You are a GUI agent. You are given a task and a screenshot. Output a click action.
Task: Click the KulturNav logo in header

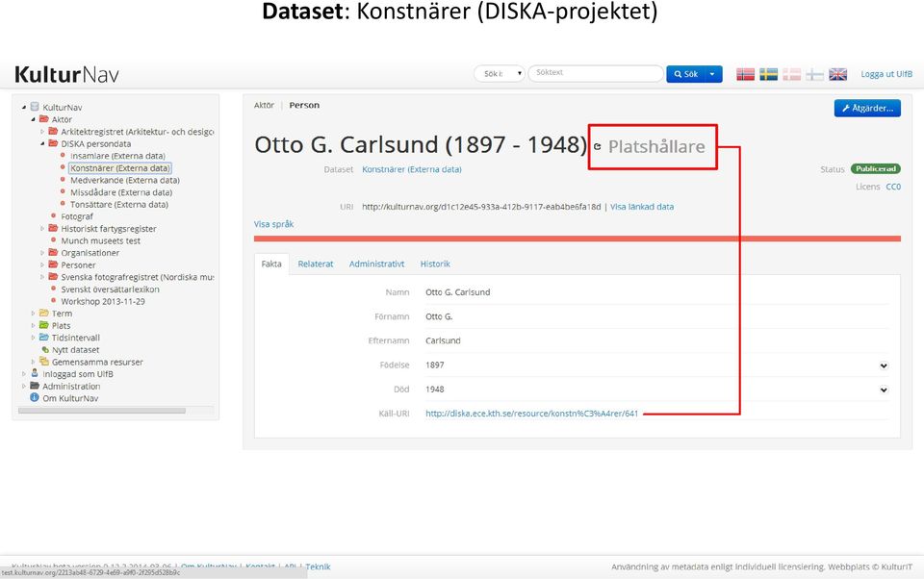(66, 75)
